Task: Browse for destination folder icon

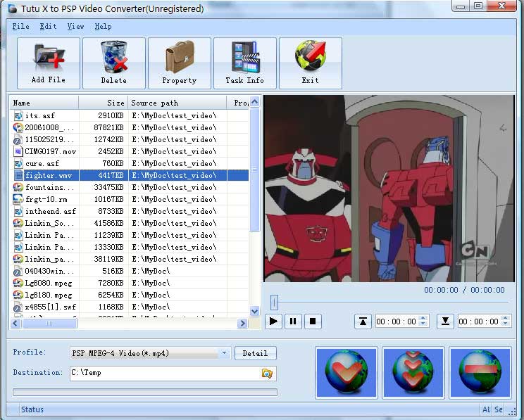Action: (267, 374)
